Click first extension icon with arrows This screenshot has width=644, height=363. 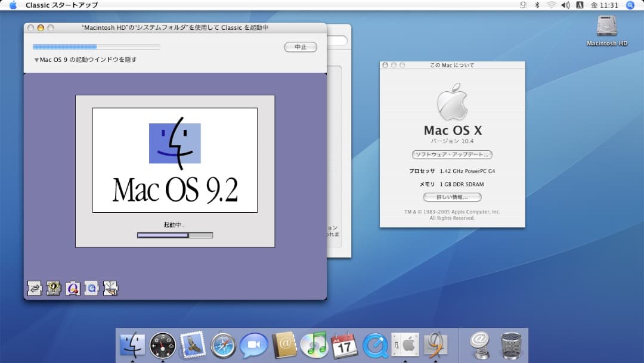tap(35, 288)
